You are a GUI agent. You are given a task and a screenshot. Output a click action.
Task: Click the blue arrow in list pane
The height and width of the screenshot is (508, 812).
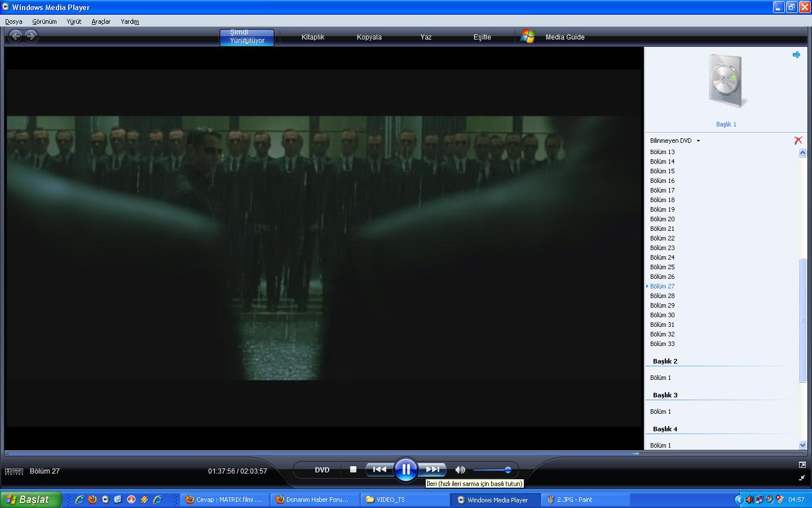pos(796,55)
